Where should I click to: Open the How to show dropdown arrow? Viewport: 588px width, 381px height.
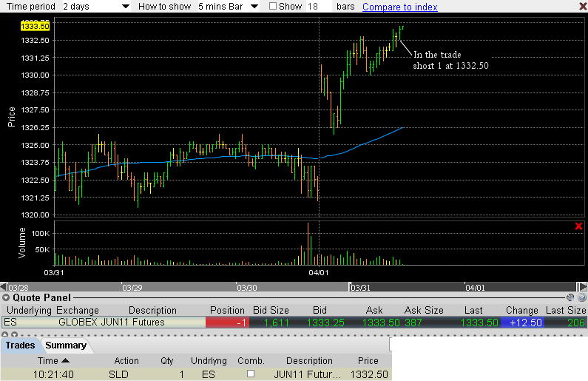point(254,7)
